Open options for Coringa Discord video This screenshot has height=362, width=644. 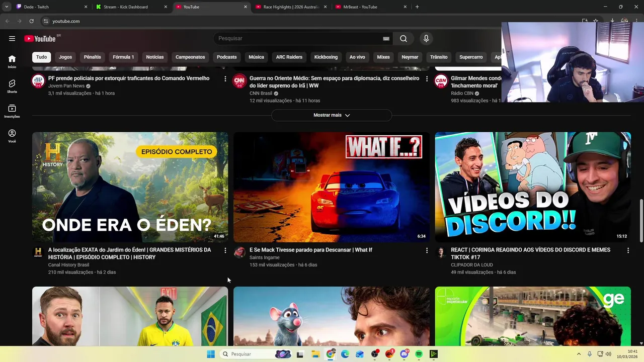coord(628,250)
